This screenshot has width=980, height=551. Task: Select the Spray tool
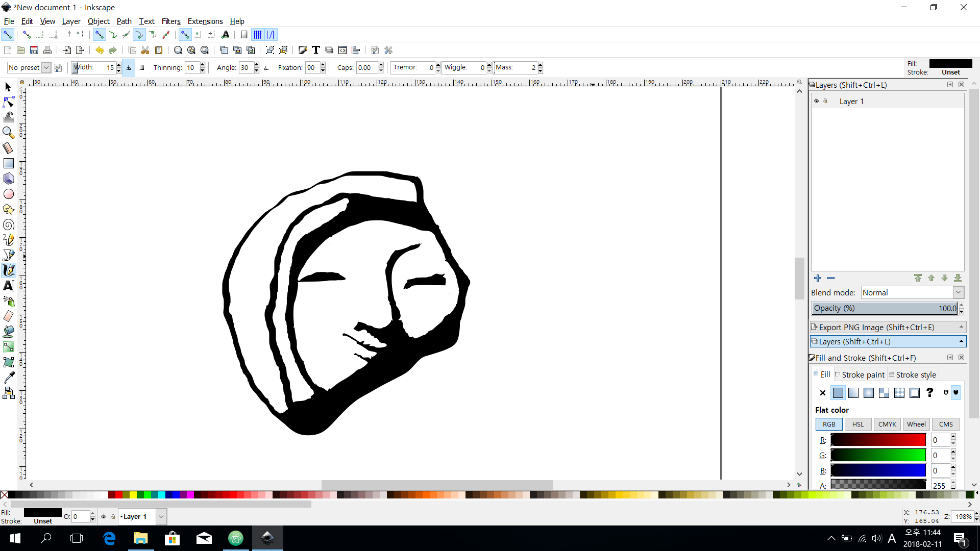coord(8,301)
